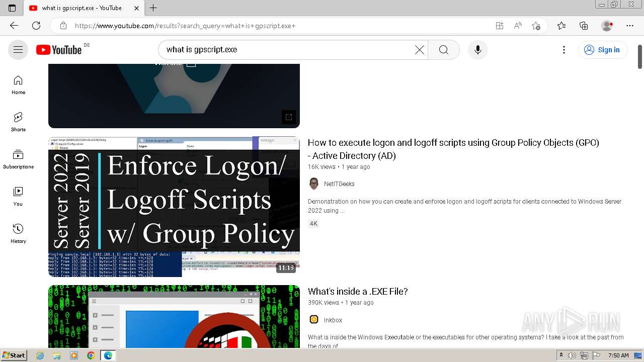Open the You section in sidebar

[18, 197]
